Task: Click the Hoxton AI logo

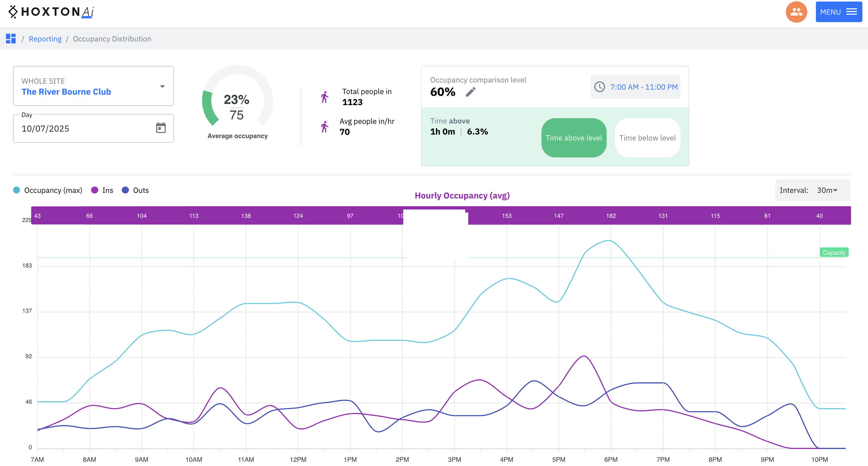Action: pos(51,12)
